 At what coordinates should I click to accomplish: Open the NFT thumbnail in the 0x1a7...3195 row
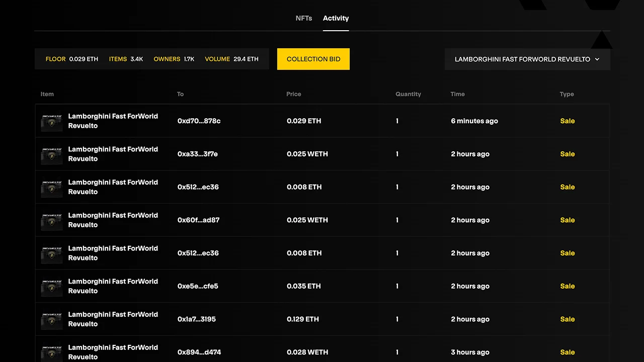tap(52, 319)
